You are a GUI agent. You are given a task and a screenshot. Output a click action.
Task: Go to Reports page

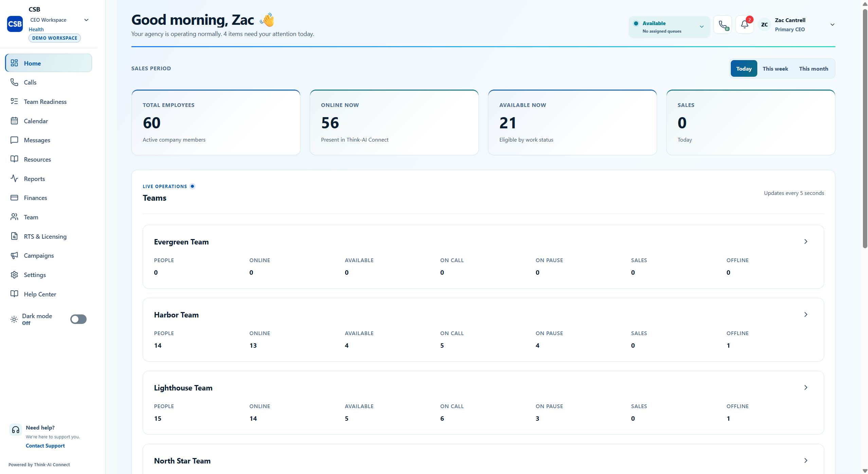[x=49, y=179]
